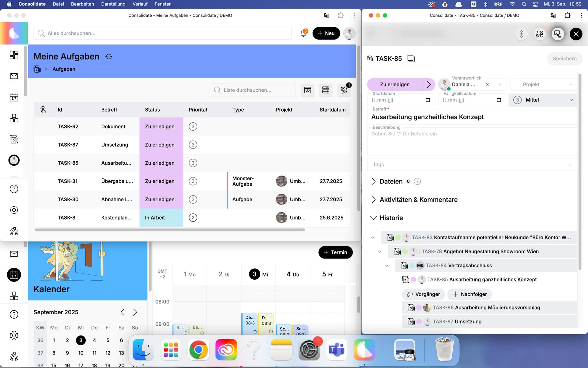Open the calendar icon in top sidebar
Viewport: 588px width, 368px height.
click(14, 97)
